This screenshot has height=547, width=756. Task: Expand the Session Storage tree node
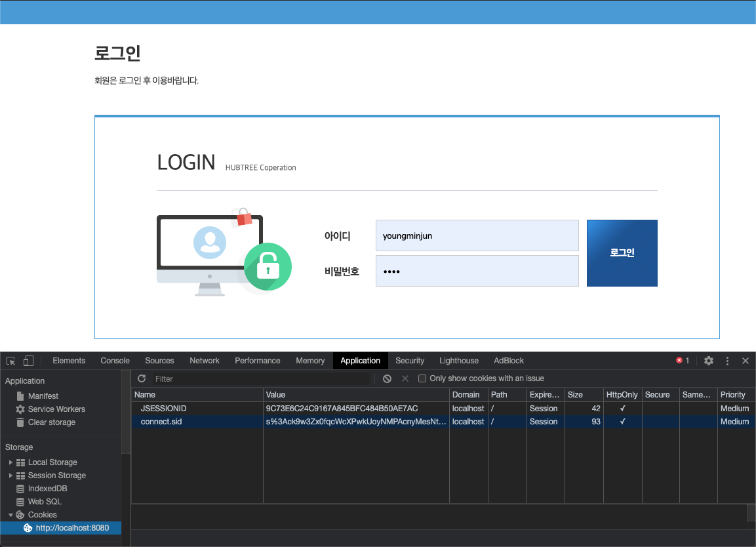pos(11,476)
